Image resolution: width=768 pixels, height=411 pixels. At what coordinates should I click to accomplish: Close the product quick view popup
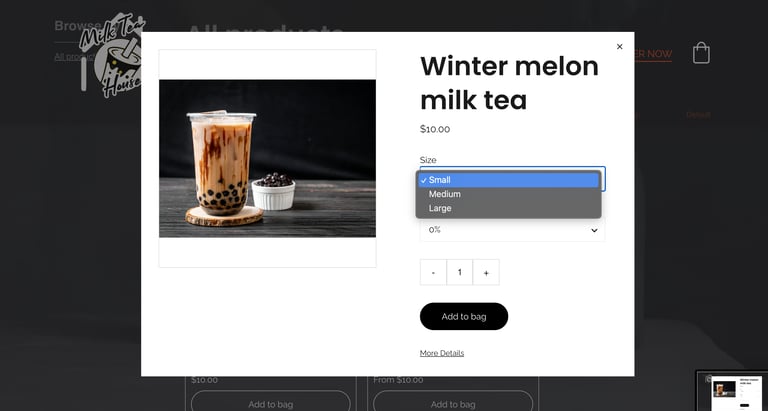click(x=619, y=47)
